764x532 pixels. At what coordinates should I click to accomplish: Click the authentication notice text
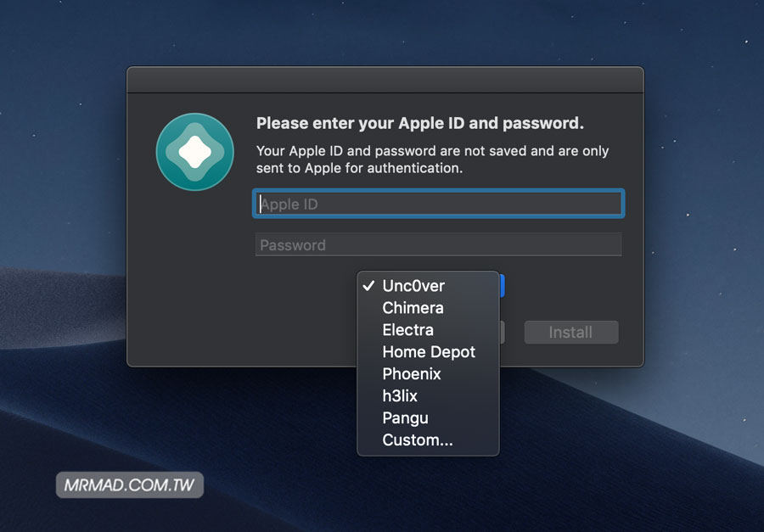432,160
